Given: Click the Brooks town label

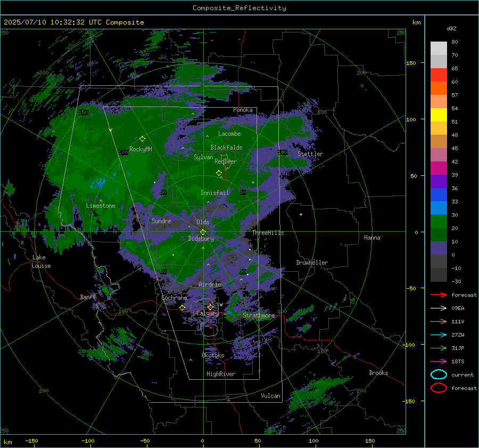Looking at the screenshot, I should click(x=378, y=373).
